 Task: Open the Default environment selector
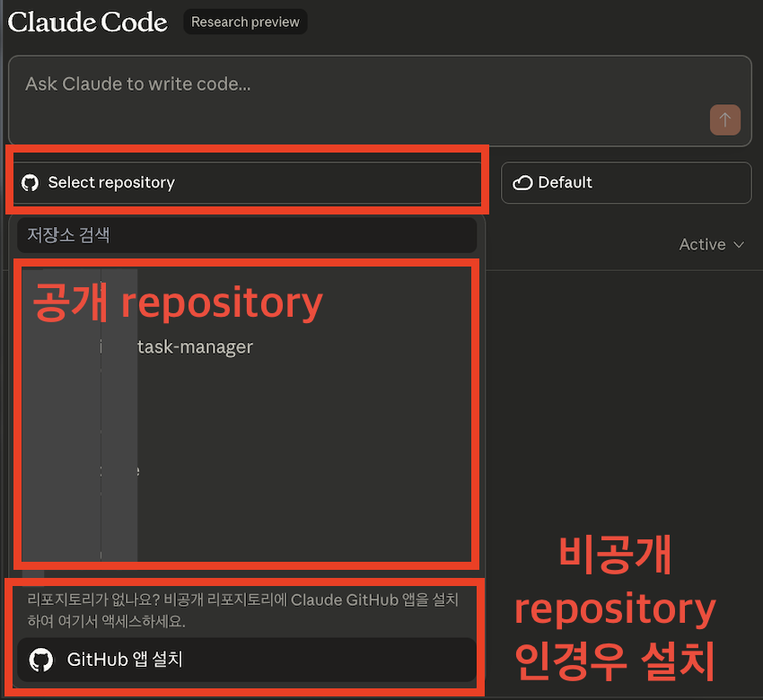click(627, 183)
